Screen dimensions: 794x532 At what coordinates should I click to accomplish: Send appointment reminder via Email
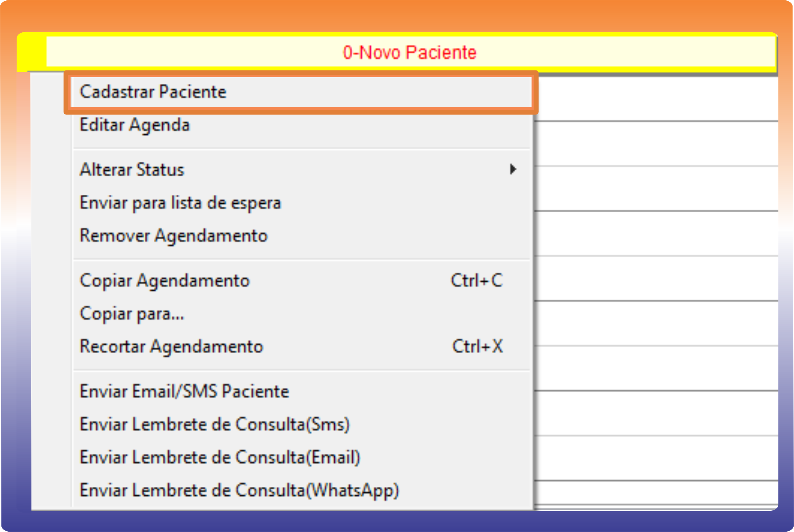(x=220, y=457)
